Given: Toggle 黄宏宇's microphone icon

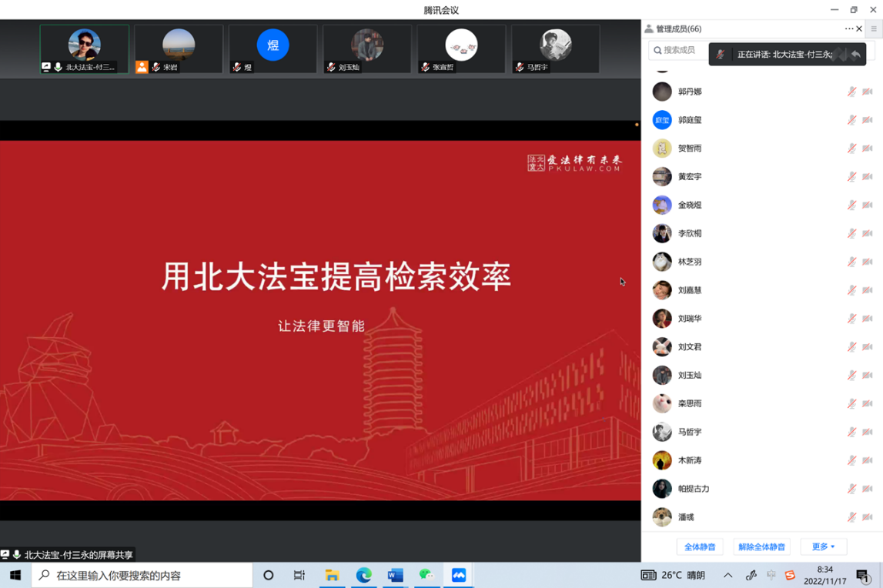Looking at the screenshot, I should tap(851, 177).
